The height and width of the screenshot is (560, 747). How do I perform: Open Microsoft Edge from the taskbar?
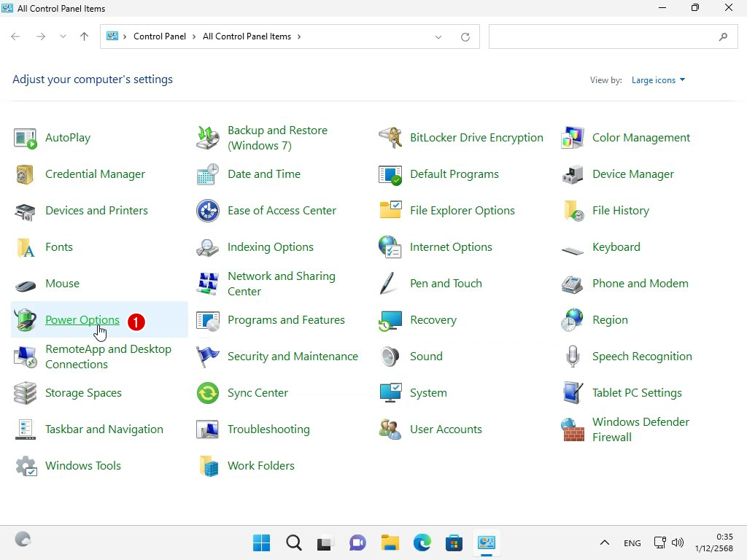(422, 542)
